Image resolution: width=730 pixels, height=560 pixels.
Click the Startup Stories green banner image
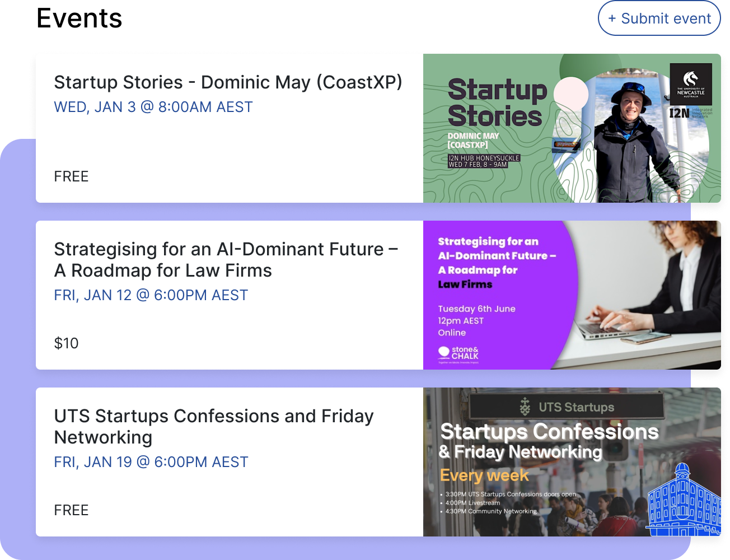pos(572,128)
